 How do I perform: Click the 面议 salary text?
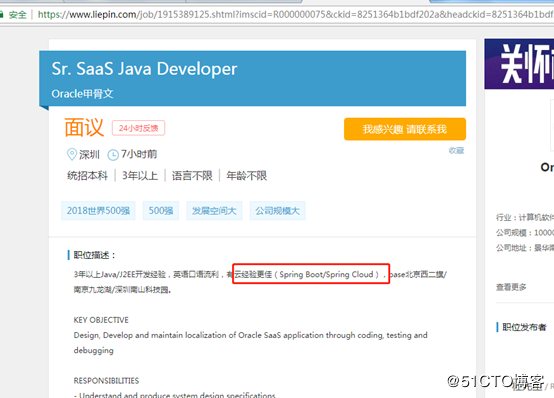84,127
